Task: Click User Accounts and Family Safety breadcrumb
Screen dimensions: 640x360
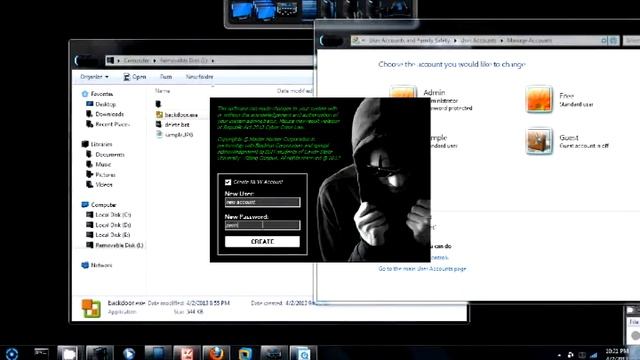Action: coord(409,40)
